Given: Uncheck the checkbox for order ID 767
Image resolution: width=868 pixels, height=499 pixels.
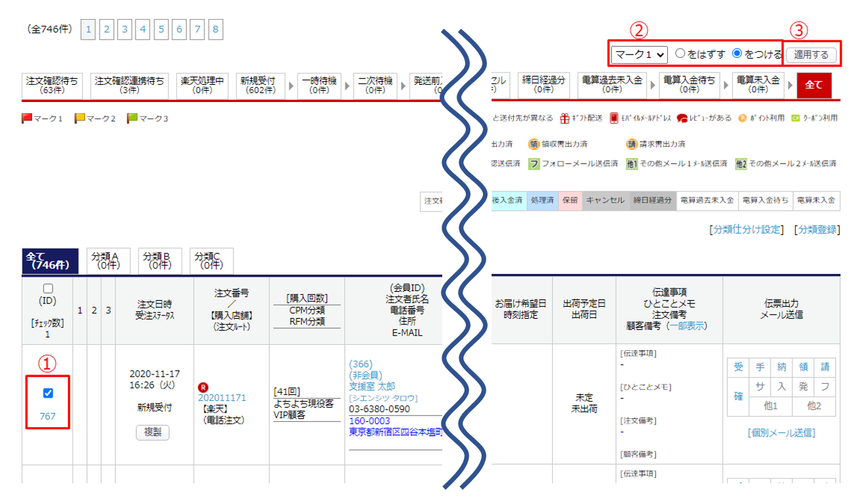Looking at the screenshot, I should pyautogui.click(x=48, y=393).
